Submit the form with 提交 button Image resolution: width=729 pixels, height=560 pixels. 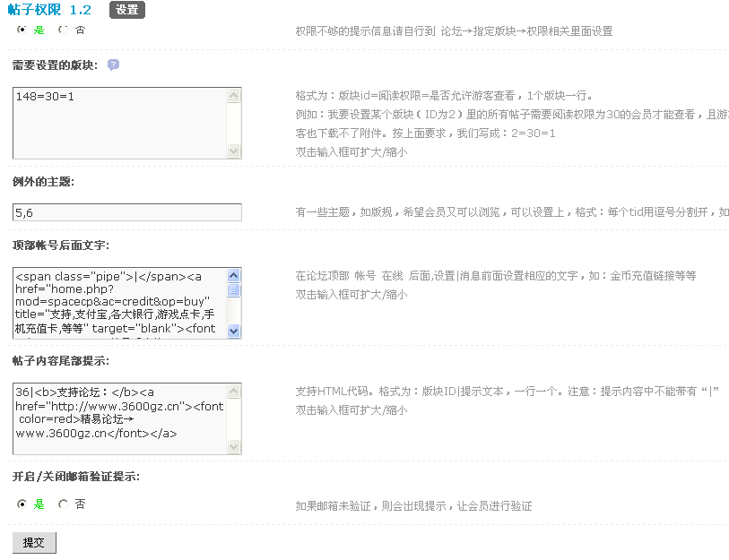(34, 543)
